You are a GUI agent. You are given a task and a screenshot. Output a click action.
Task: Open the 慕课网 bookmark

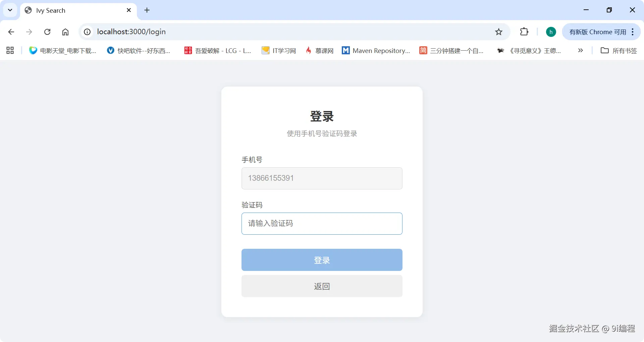coord(319,51)
